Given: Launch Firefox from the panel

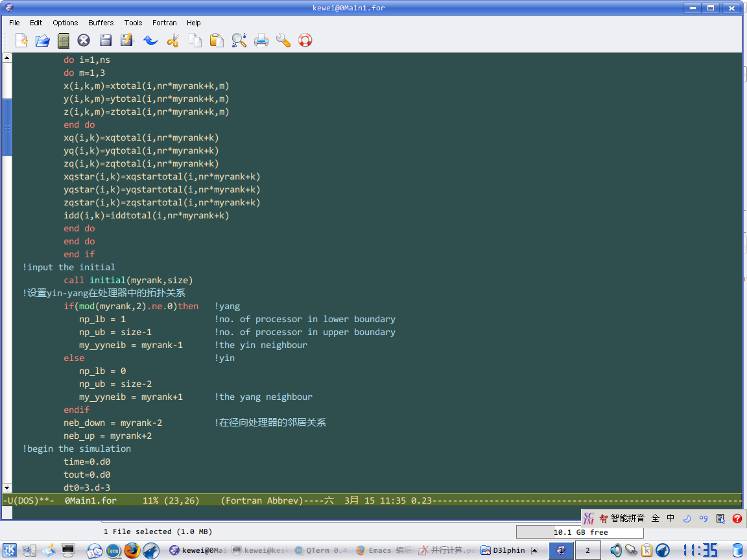Looking at the screenshot, I should point(132,550).
